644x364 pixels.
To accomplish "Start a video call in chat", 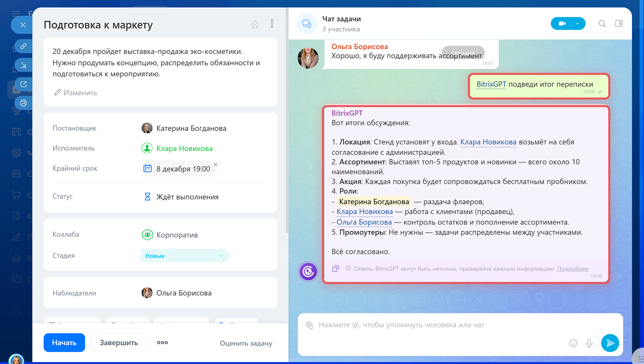I will point(562,23).
